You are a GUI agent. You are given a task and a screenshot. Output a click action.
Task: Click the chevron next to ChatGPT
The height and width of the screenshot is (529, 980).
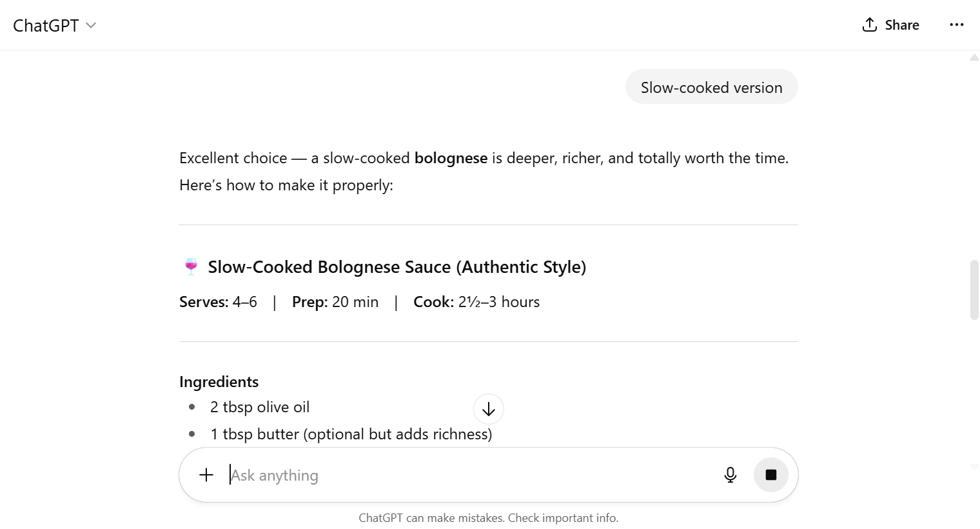coord(90,25)
